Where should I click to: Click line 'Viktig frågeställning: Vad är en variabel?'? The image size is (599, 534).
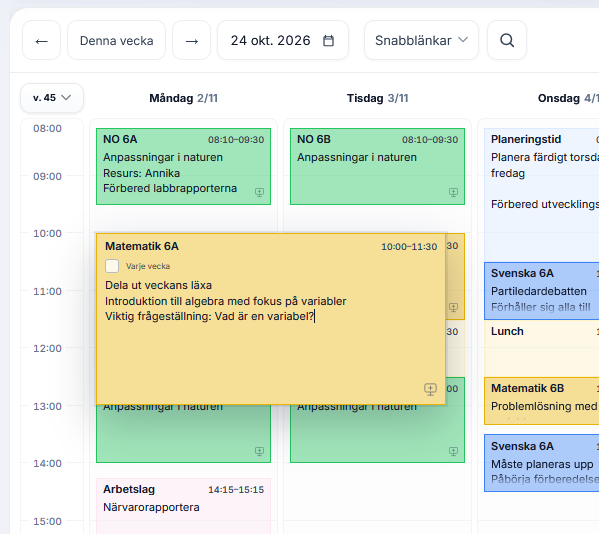pyautogui.click(x=209, y=317)
